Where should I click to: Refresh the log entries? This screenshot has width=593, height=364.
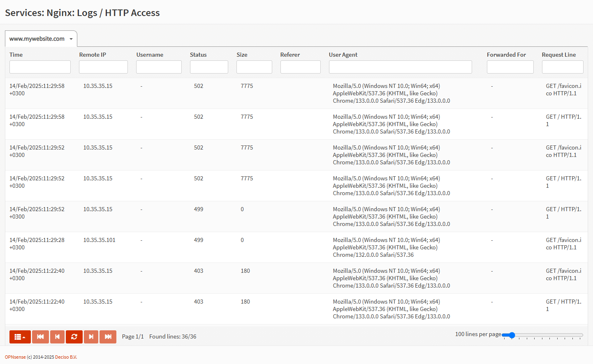[74, 336]
